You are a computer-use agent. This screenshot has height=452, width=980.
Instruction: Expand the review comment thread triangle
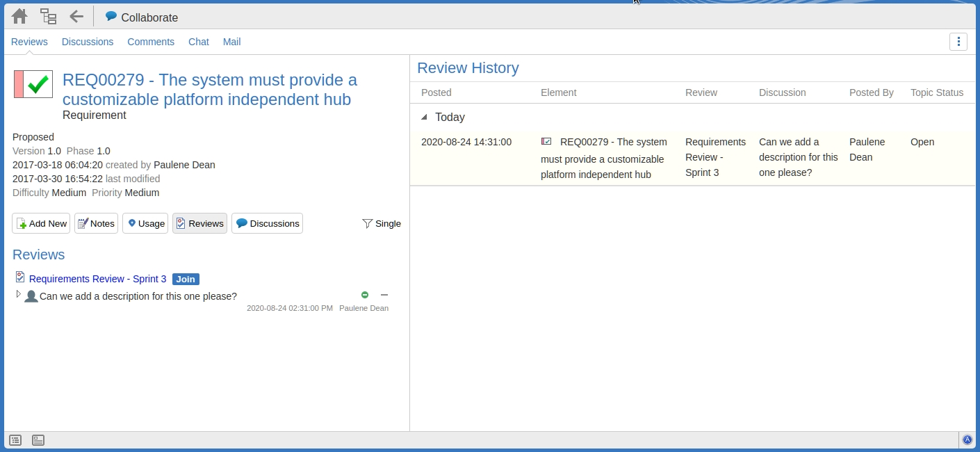19,295
